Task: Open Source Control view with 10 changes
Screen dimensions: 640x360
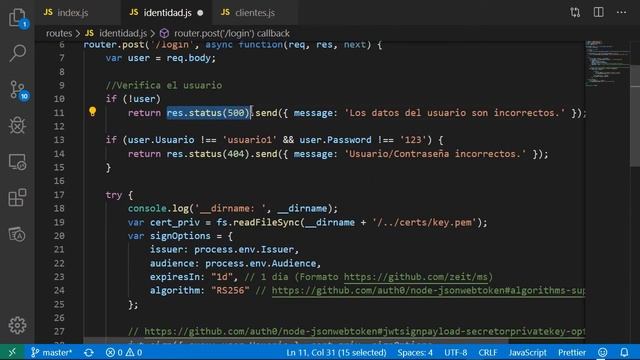Action: coord(18,90)
